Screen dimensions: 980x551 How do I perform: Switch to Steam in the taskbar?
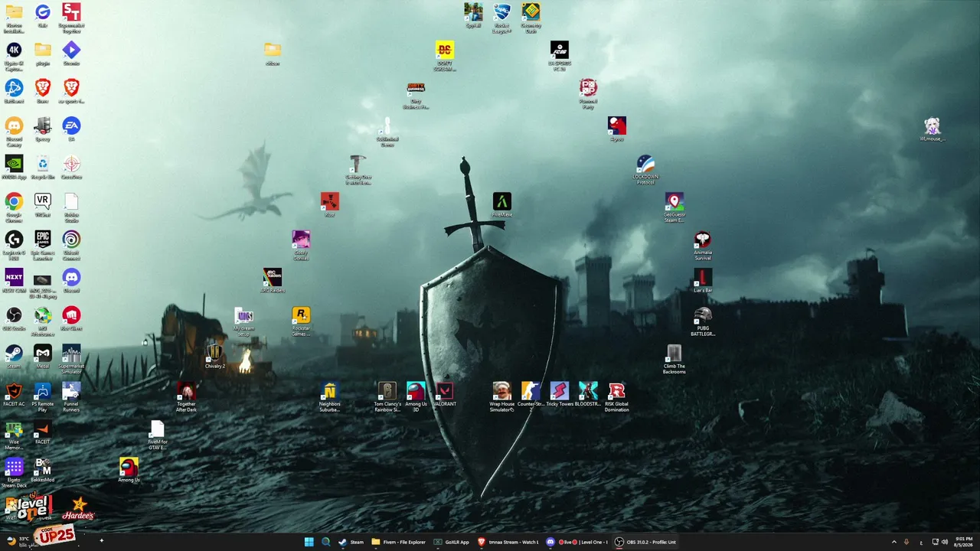pyautogui.click(x=351, y=542)
